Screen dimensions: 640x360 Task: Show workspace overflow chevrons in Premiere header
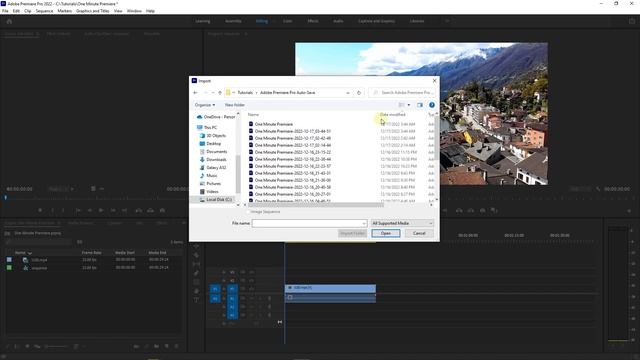click(447, 21)
